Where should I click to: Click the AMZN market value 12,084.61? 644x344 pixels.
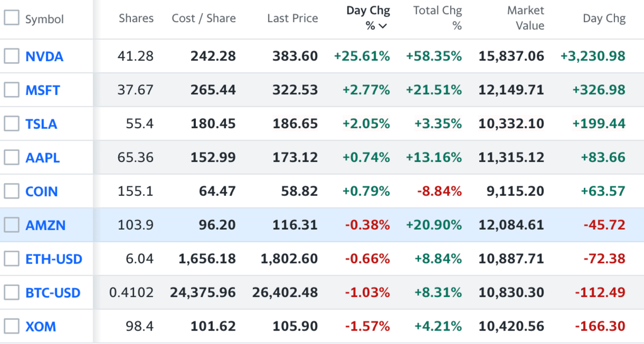pos(510,225)
